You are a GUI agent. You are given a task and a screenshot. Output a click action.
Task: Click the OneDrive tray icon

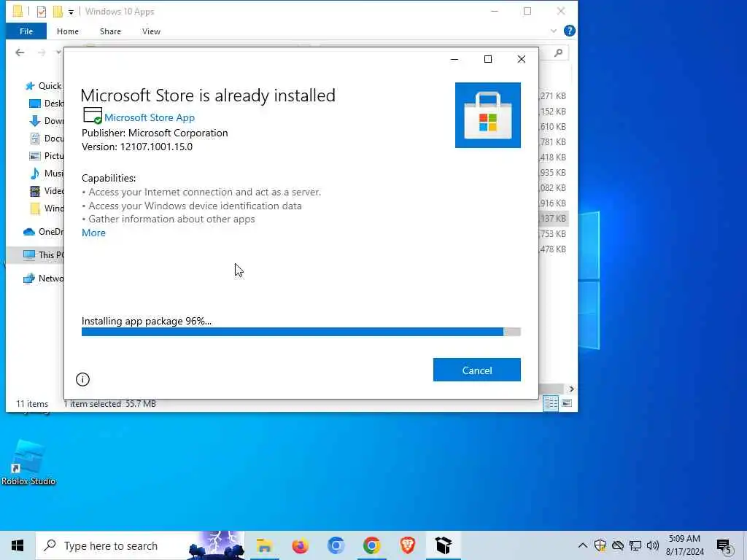(617, 545)
